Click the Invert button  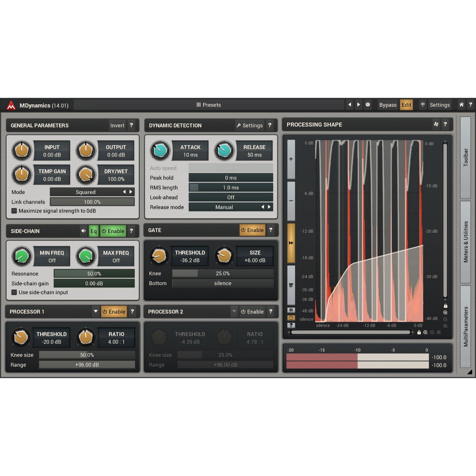pyautogui.click(x=117, y=125)
